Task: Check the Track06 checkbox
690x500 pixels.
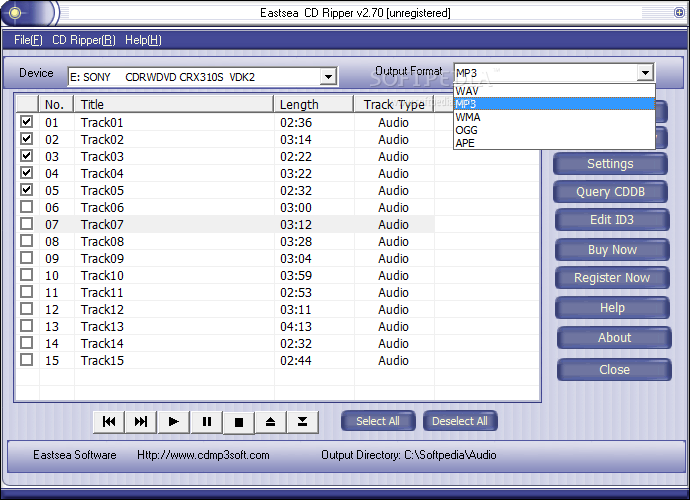Action: tap(26, 206)
